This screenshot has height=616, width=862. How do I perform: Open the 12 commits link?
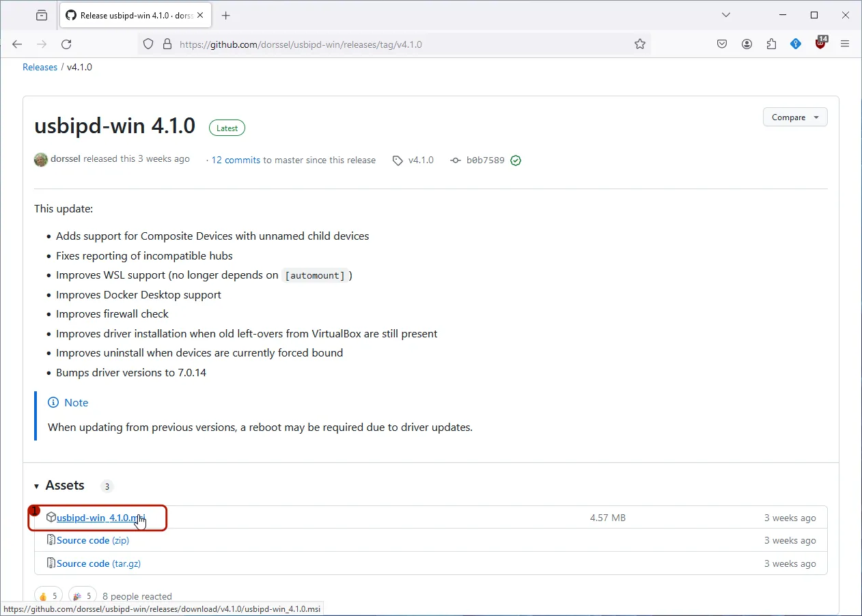coord(236,160)
